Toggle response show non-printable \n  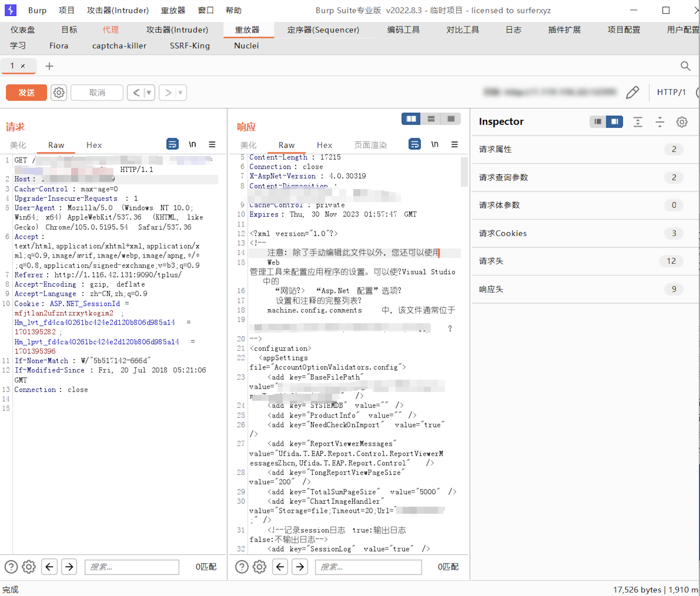tap(435, 144)
